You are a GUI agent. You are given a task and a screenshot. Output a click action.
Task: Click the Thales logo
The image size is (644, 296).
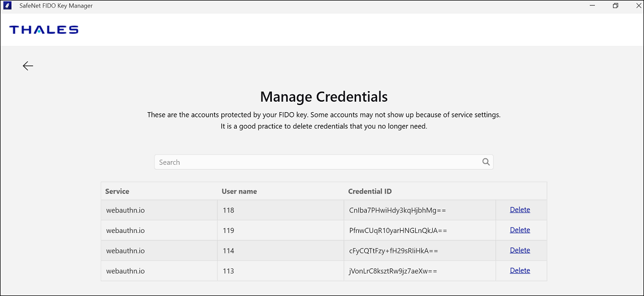44,30
